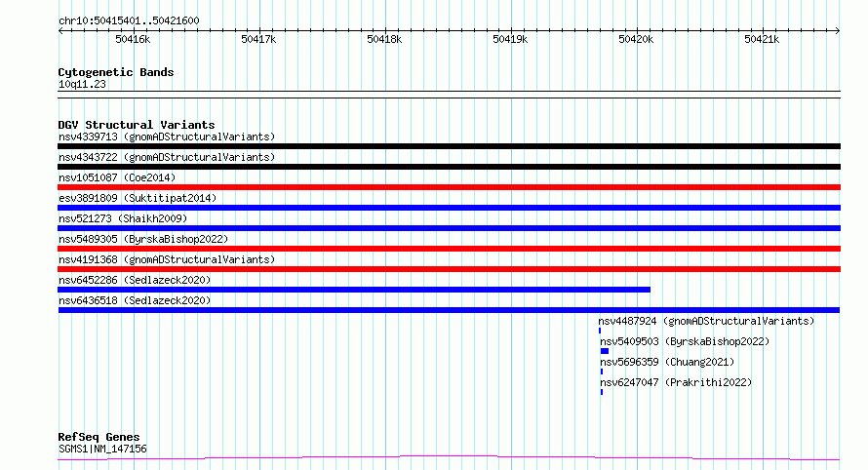
Task: Click the blue bar for nsv6436518
Action: pyautogui.click(x=449, y=310)
